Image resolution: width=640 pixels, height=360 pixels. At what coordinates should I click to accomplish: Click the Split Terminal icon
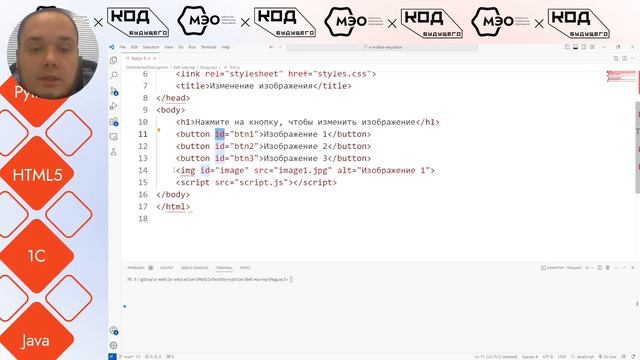point(600,268)
